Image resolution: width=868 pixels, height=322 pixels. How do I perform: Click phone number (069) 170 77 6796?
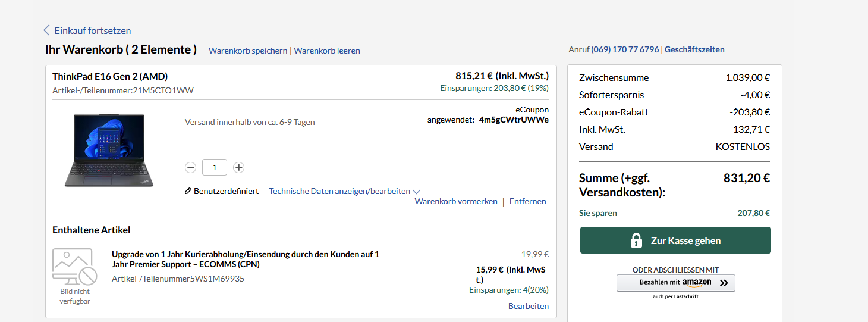(x=625, y=49)
